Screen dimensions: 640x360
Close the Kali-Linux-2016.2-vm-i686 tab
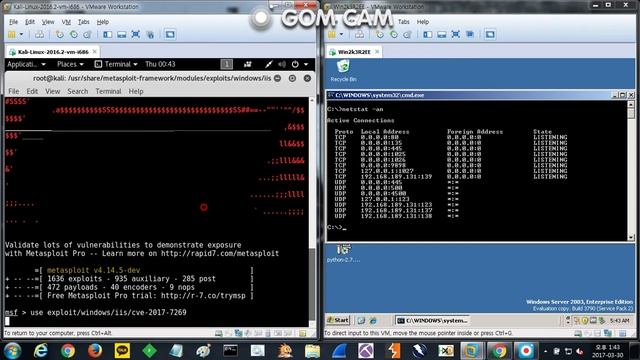[95, 51]
